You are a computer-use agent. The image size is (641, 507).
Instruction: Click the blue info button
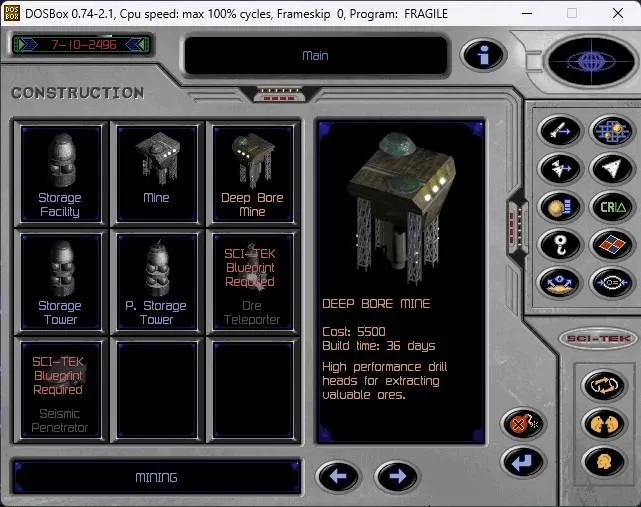483,55
